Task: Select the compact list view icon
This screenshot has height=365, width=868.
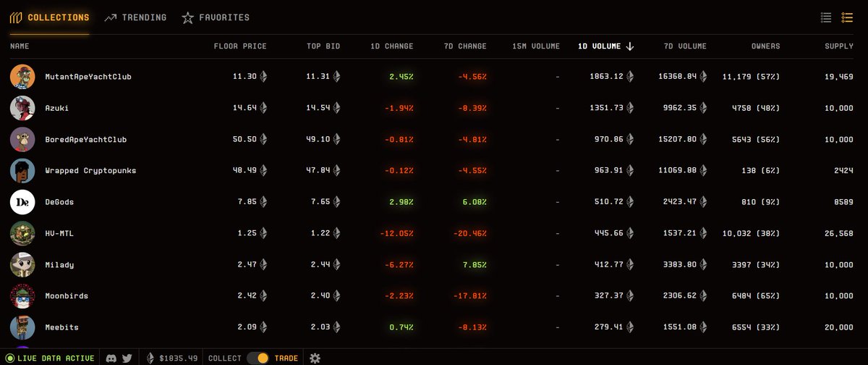Action: tap(848, 17)
